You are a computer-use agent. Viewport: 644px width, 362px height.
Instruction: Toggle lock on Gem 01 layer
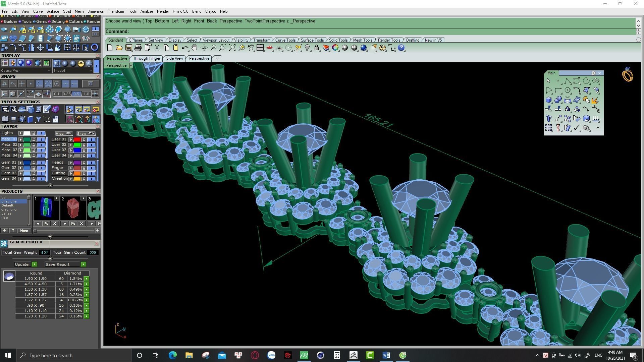pyautogui.click(x=34, y=163)
